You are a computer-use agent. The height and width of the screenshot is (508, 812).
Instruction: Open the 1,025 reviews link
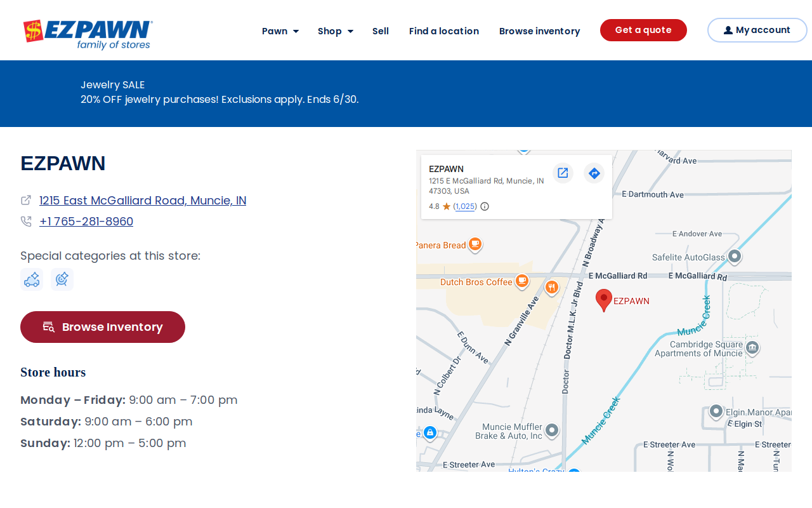[x=465, y=206]
